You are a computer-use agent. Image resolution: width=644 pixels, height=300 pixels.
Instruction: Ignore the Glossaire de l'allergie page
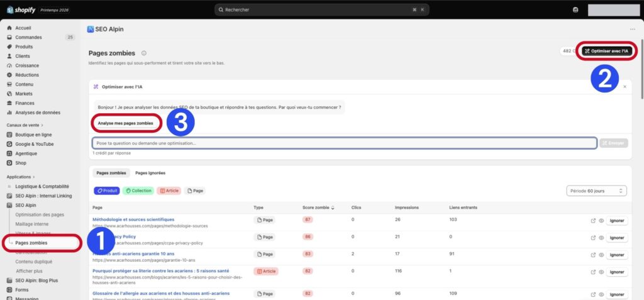click(617, 295)
